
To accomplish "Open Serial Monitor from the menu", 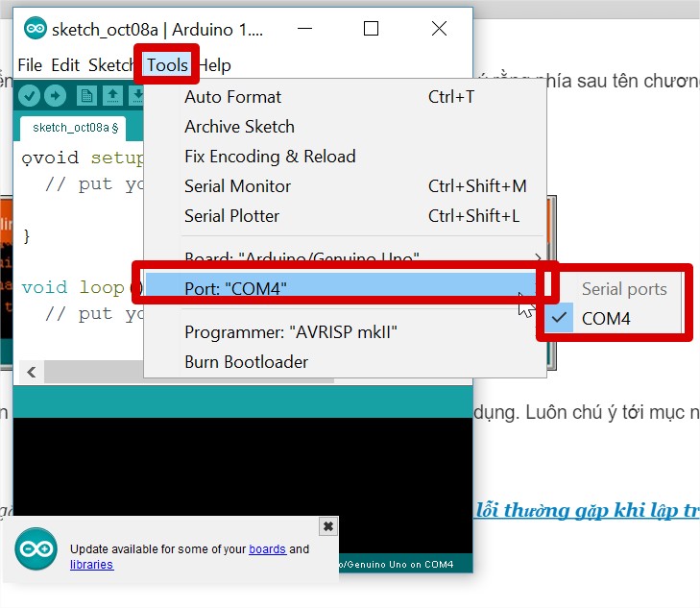I will (x=345, y=186).
